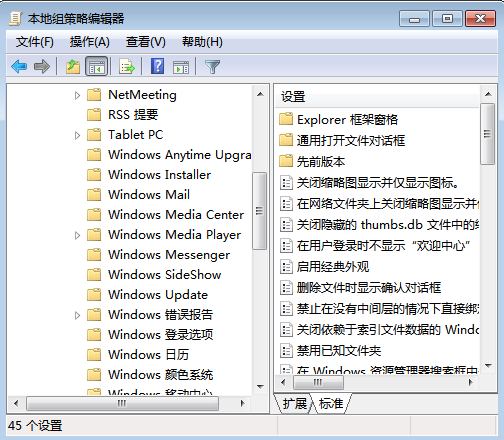Click the settings list scroll up arrow
This screenshot has height=440, width=504.
(488, 94)
